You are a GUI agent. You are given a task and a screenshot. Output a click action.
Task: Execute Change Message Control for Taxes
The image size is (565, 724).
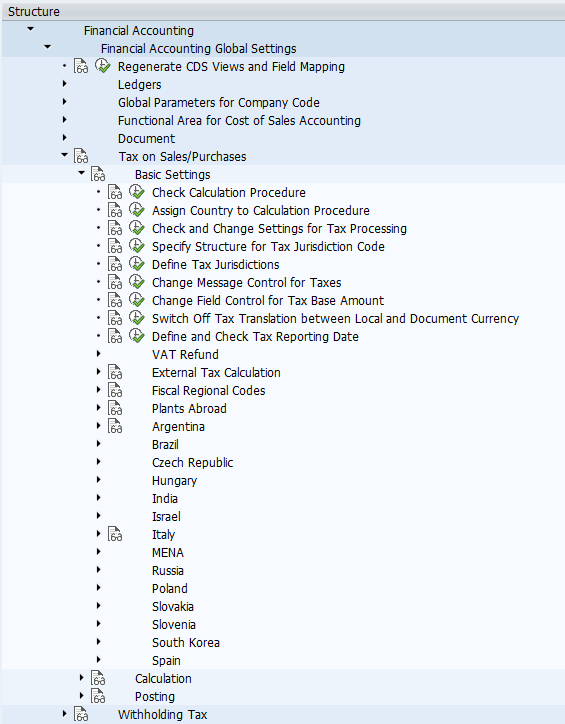137,282
